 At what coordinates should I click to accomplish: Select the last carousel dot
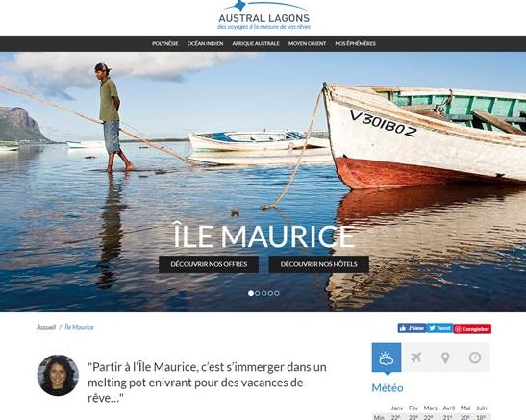click(277, 293)
